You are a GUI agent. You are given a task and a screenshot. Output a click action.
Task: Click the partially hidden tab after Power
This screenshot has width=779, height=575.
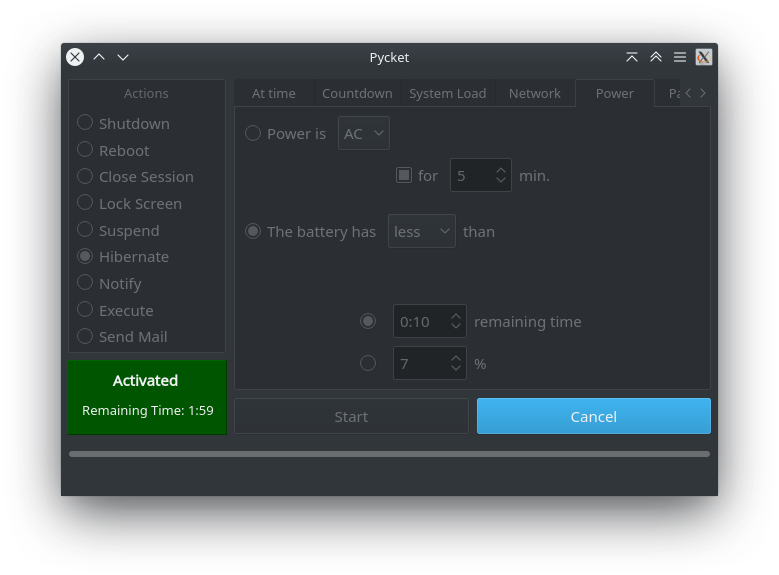pyautogui.click(x=669, y=93)
